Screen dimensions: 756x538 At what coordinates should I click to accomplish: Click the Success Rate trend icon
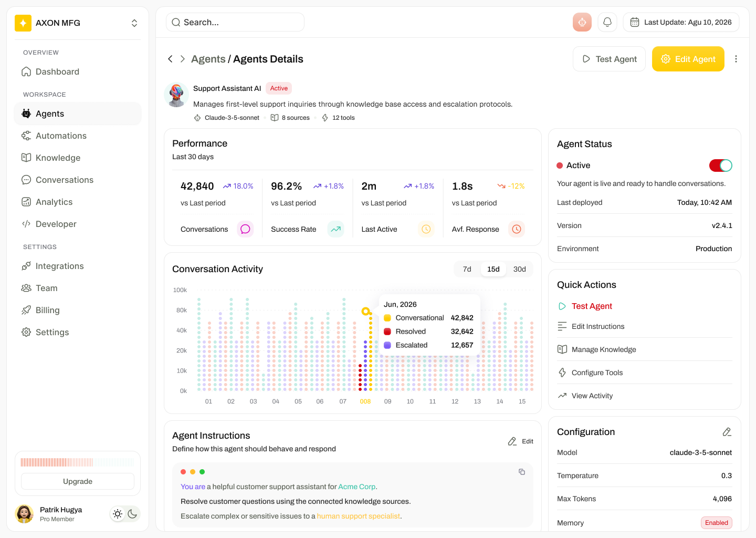pos(336,229)
